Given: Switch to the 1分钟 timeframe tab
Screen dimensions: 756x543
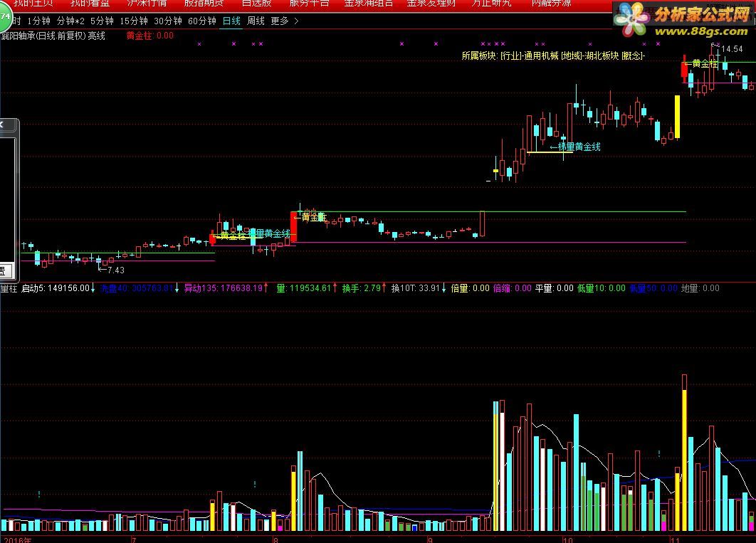Looking at the screenshot, I should pyautogui.click(x=38, y=21).
